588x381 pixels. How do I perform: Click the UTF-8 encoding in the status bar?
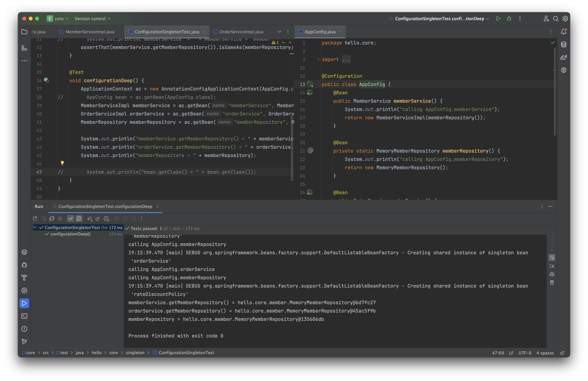[x=525, y=353]
